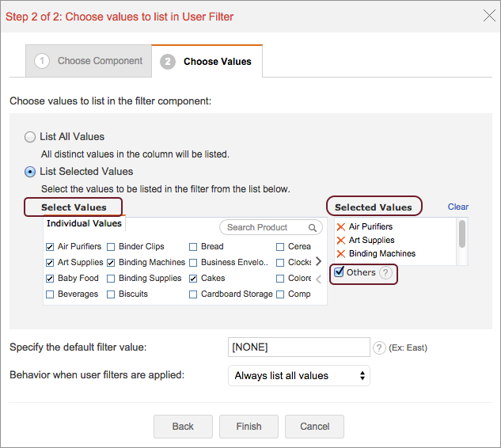Open the behavior dropdown 'Always list all values'
Viewport: 501px width, 448px height.
click(299, 375)
